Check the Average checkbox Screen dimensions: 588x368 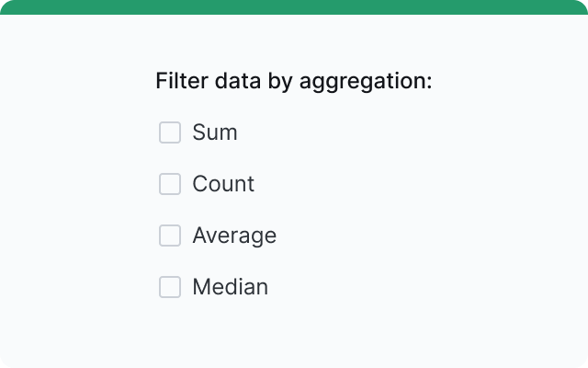[170, 236]
